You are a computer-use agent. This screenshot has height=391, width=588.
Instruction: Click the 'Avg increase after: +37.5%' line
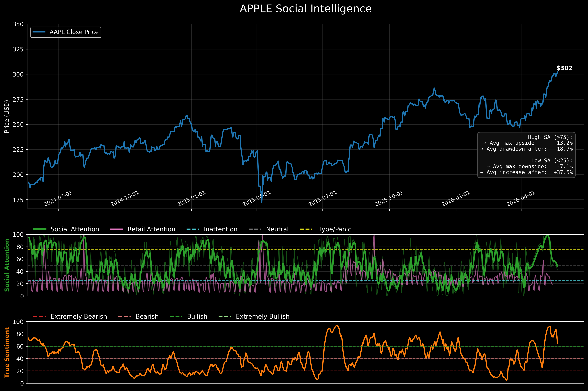(x=527, y=172)
